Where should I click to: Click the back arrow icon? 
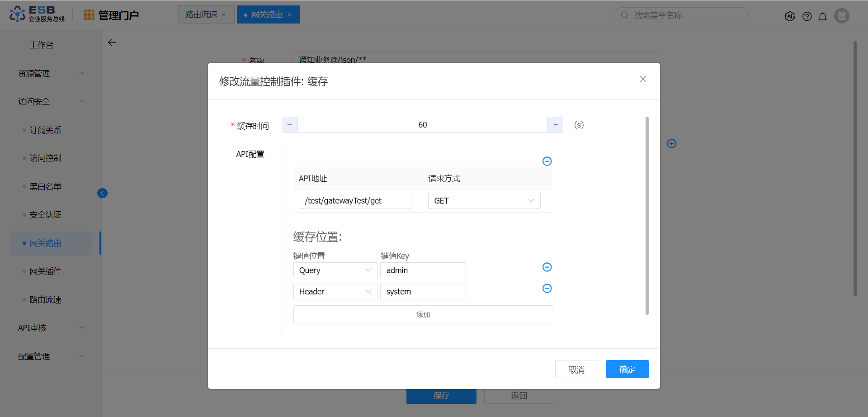pyautogui.click(x=112, y=43)
